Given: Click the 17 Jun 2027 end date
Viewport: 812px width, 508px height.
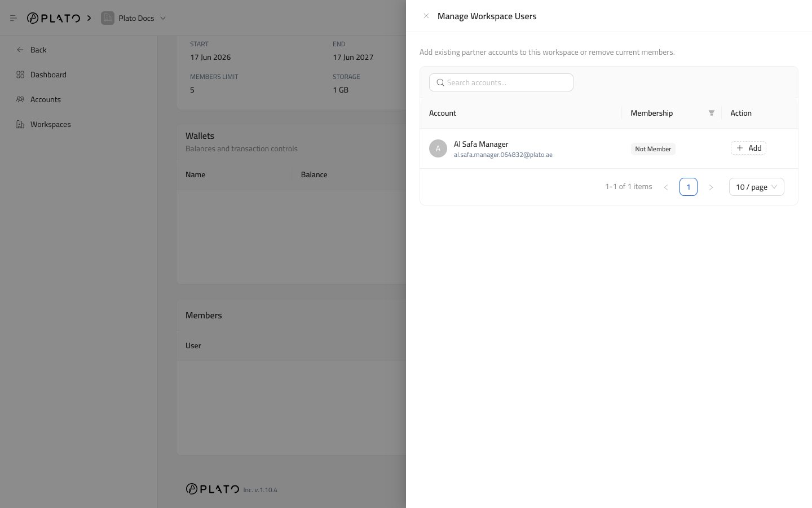Looking at the screenshot, I should tap(353, 57).
